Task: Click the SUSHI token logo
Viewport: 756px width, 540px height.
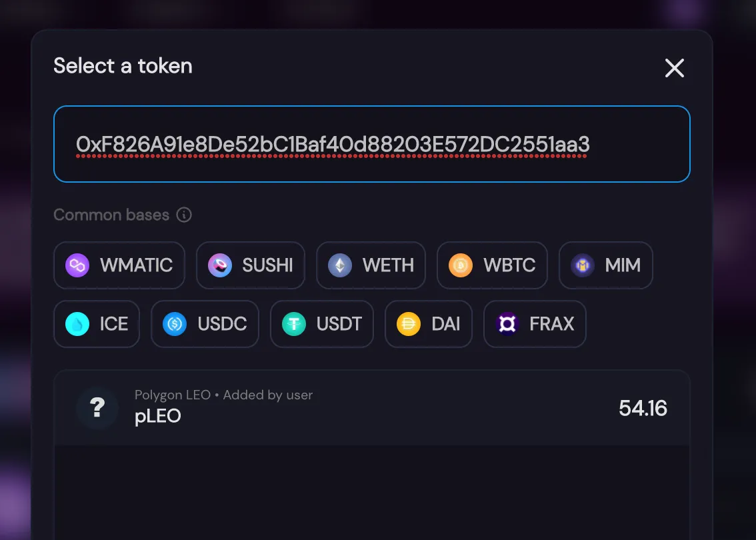Action: pyautogui.click(x=220, y=265)
